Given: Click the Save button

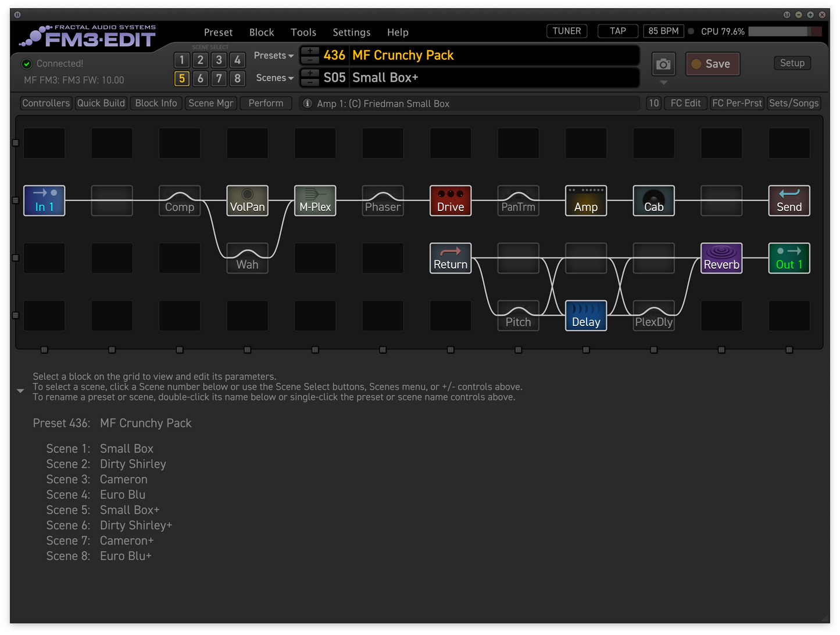Looking at the screenshot, I should pyautogui.click(x=713, y=64).
